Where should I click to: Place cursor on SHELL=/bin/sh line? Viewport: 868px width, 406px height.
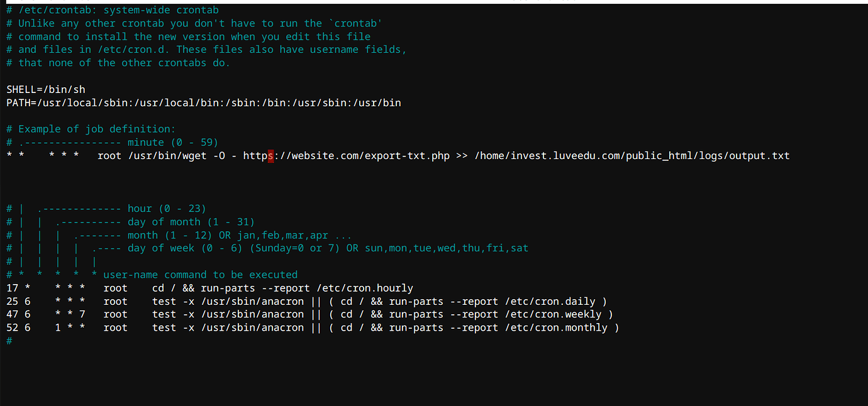click(x=46, y=89)
